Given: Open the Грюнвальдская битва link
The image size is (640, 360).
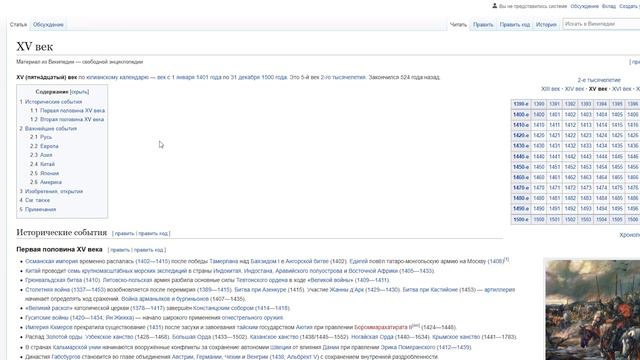Looking at the screenshot, I should [54, 280].
